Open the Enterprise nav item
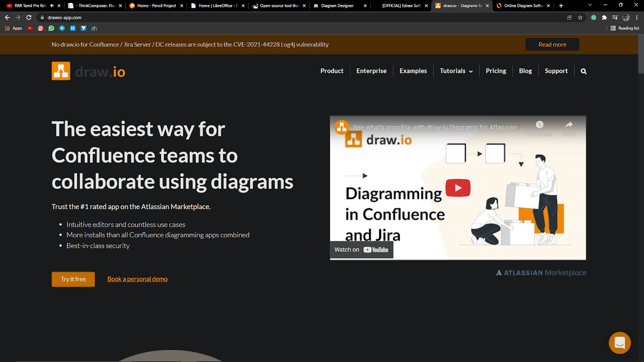Screen dimensions: 644x362 pos(372,71)
